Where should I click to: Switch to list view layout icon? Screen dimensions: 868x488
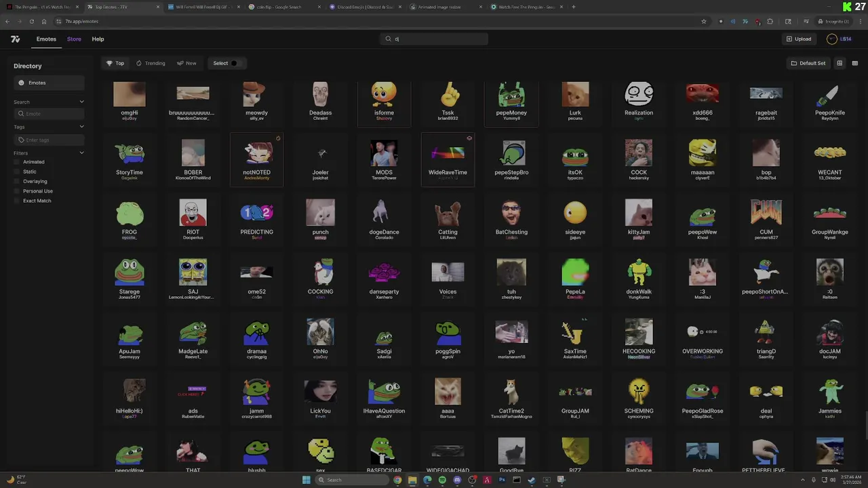(x=854, y=63)
